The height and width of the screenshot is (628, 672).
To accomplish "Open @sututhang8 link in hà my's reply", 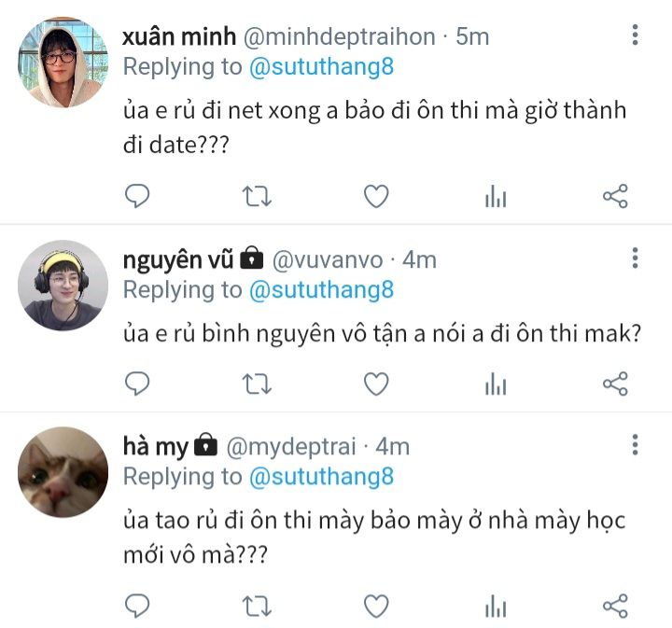I will pyautogui.click(x=321, y=477).
